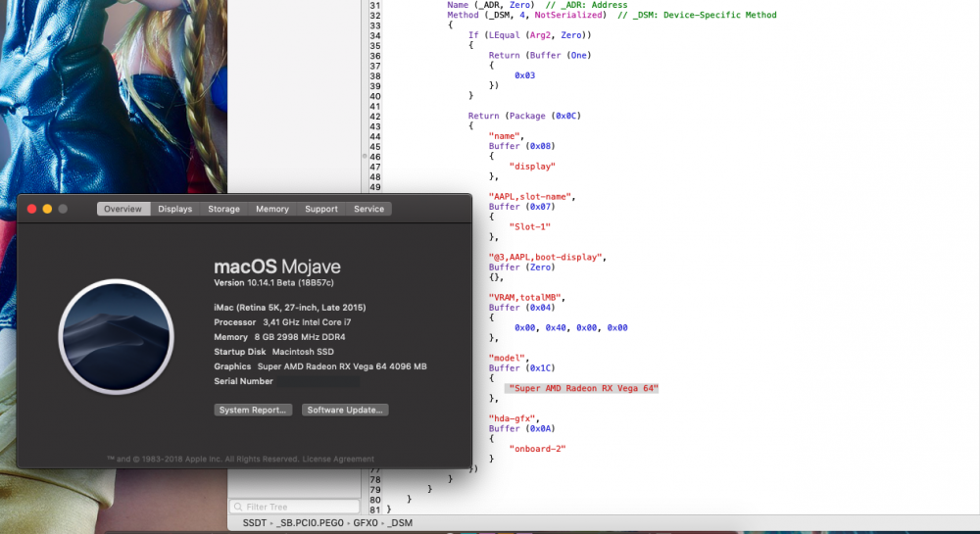
Task: Click the "VRAM,totalMB" string in code
Action: tap(525, 297)
